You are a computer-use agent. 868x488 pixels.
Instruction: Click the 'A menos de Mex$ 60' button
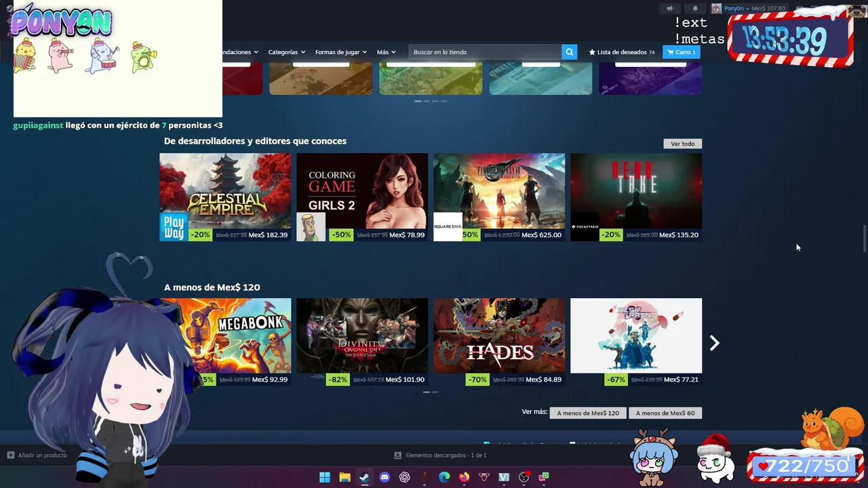point(665,413)
